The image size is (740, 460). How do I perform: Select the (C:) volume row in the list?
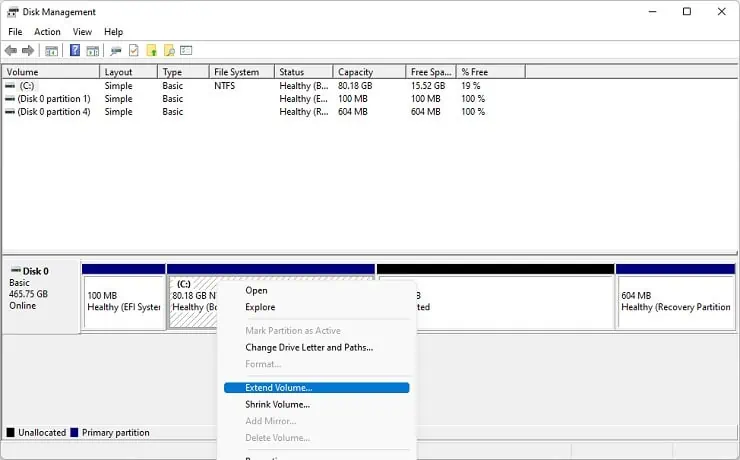[27, 86]
